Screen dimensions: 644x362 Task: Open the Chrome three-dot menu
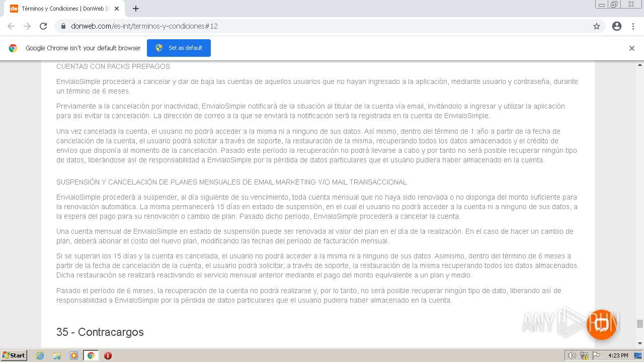(x=633, y=26)
